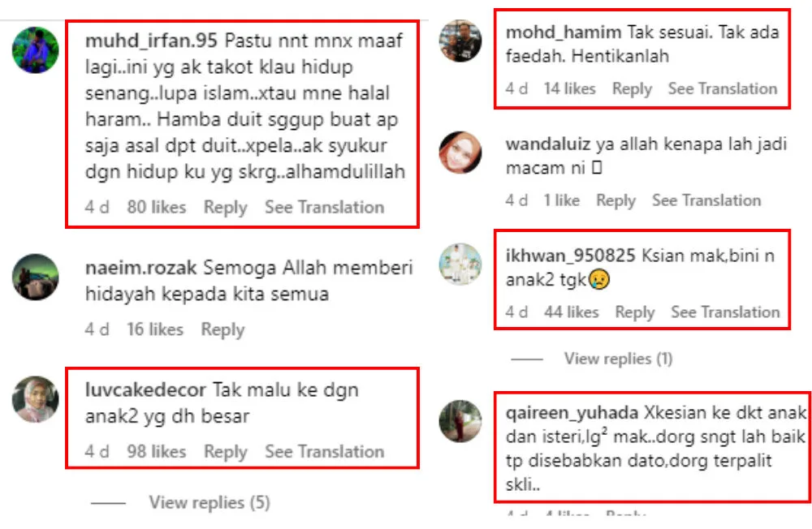Open naeim.rozak's avatar

pyautogui.click(x=35, y=277)
